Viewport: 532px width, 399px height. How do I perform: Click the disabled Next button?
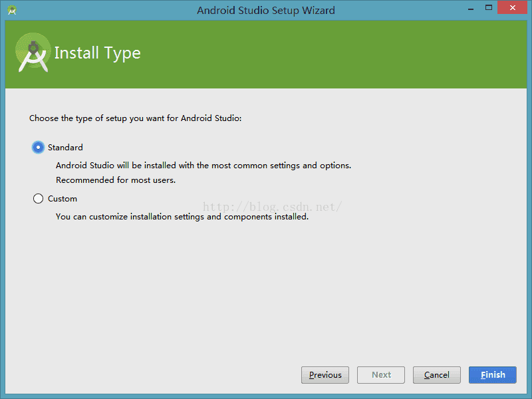[x=381, y=375]
